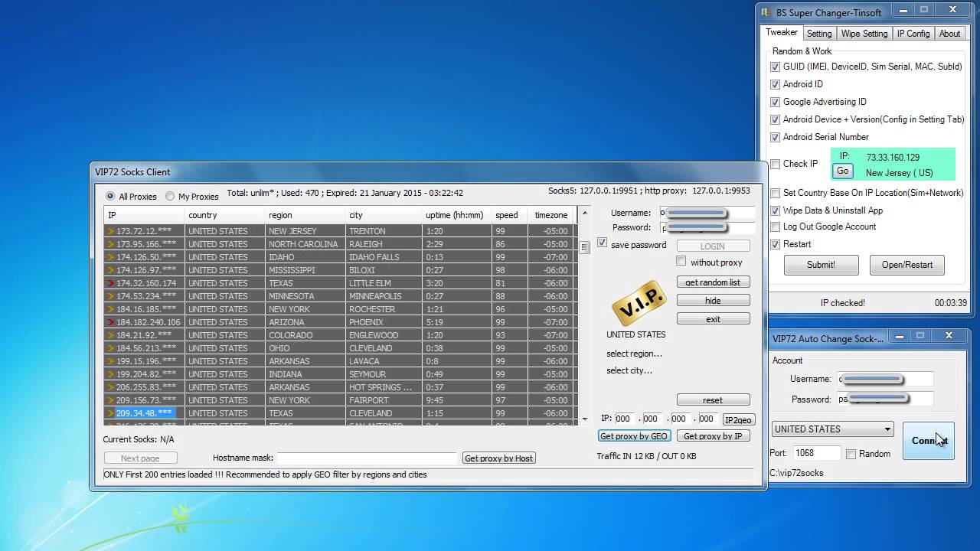The height and width of the screenshot is (551, 980).
Task: Sort proxy list by region column header
Action: (x=305, y=215)
